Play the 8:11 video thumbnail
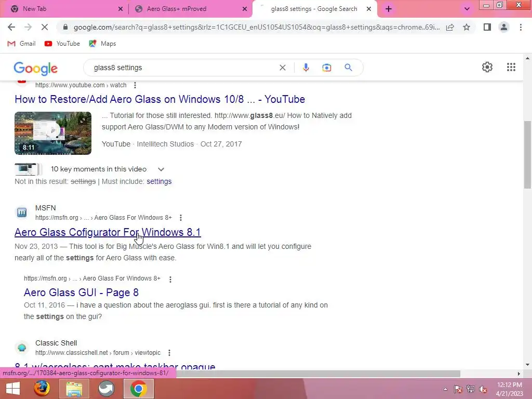 (x=53, y=133)
